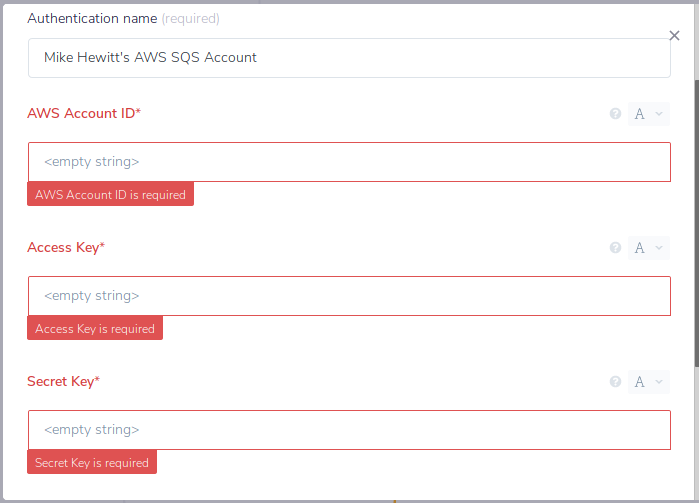Viewport: 699px width, 503px height.
Task: Click the help icon beside AWS Account ID
Action: point(616,114)
